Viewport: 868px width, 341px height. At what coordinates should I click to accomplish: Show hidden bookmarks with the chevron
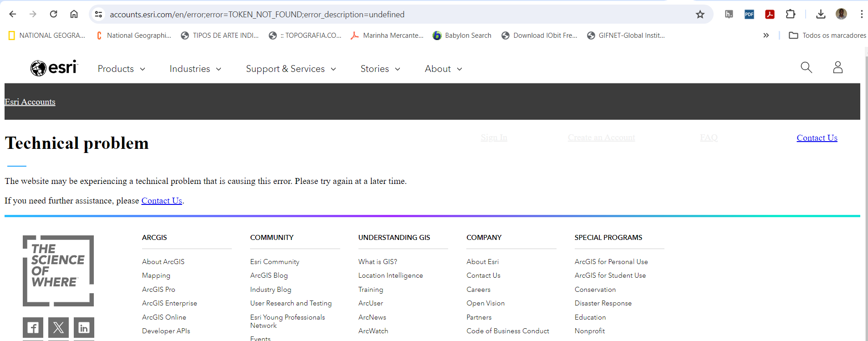pos(766,36)
